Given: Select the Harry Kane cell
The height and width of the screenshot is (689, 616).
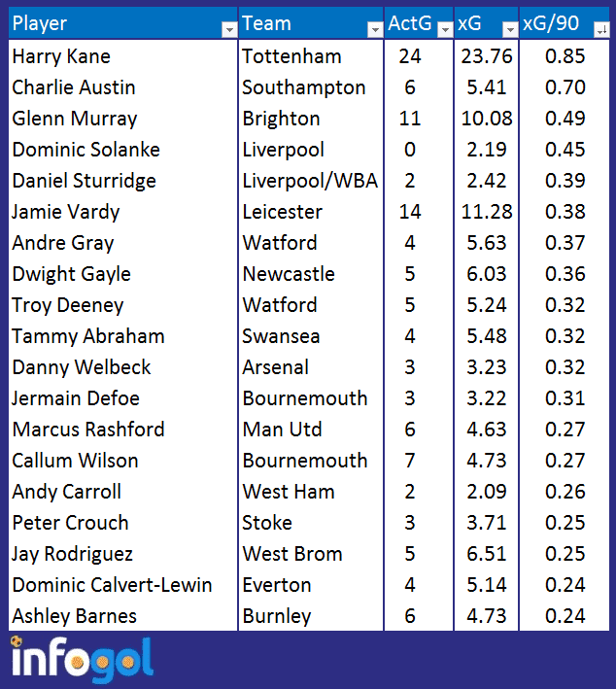Looking at the screenshot, I should pos(123,56).
